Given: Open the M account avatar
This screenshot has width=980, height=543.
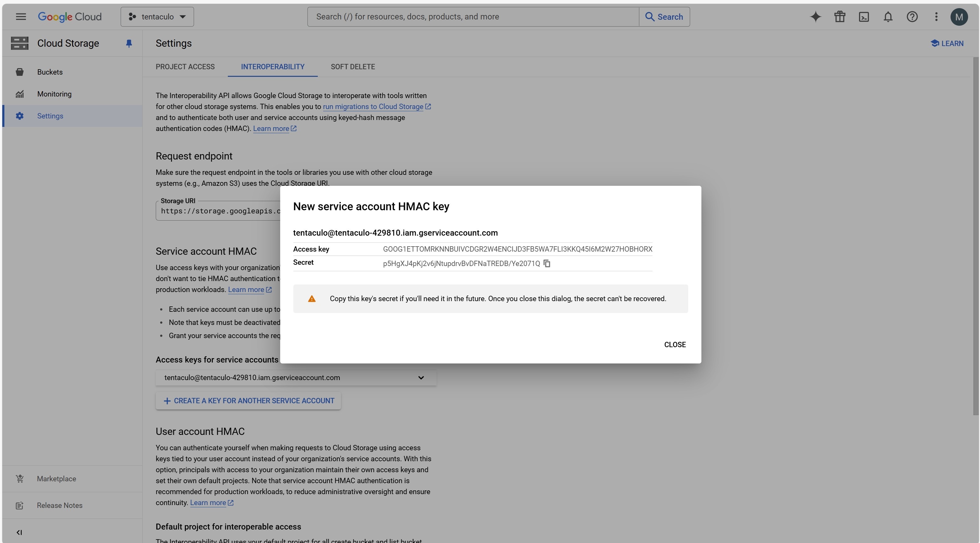Looking at the screenshot, I should coord(959,17).
